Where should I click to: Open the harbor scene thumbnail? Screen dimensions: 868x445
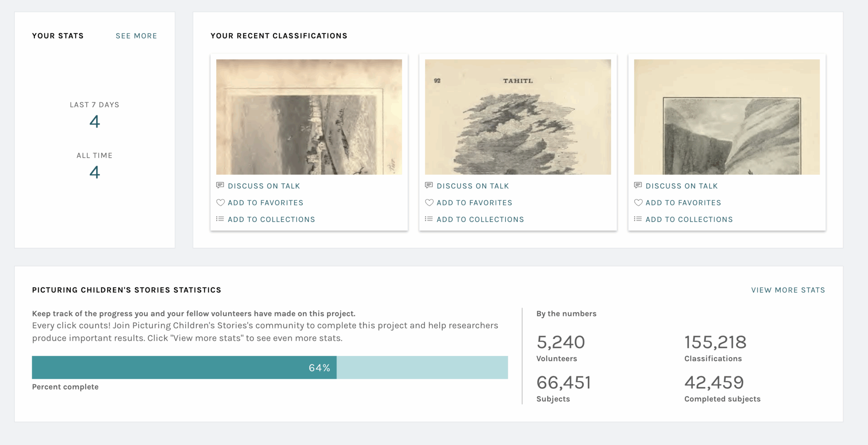click(309, 117)
